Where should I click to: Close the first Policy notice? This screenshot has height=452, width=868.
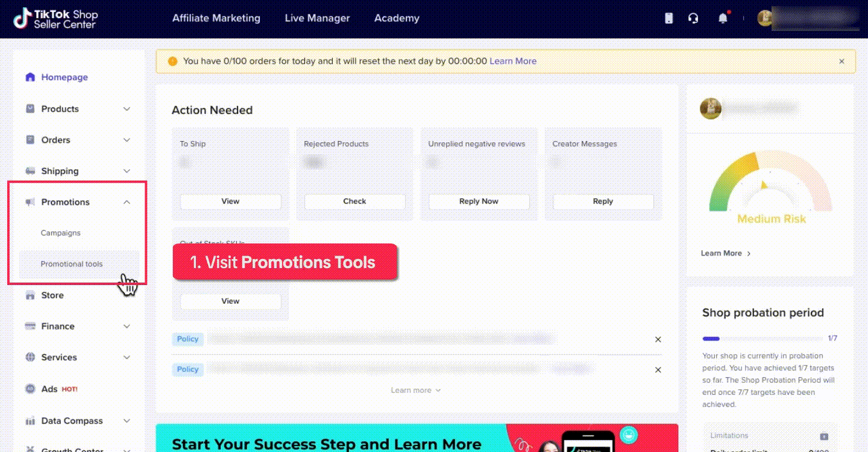(658, 339)
